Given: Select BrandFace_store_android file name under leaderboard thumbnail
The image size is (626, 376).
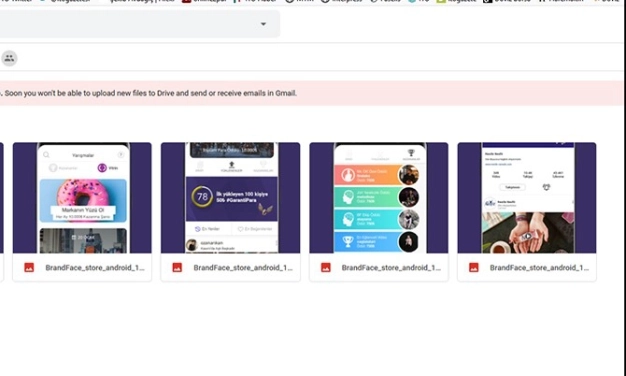Looking at the screenshot, I should 391,268.
